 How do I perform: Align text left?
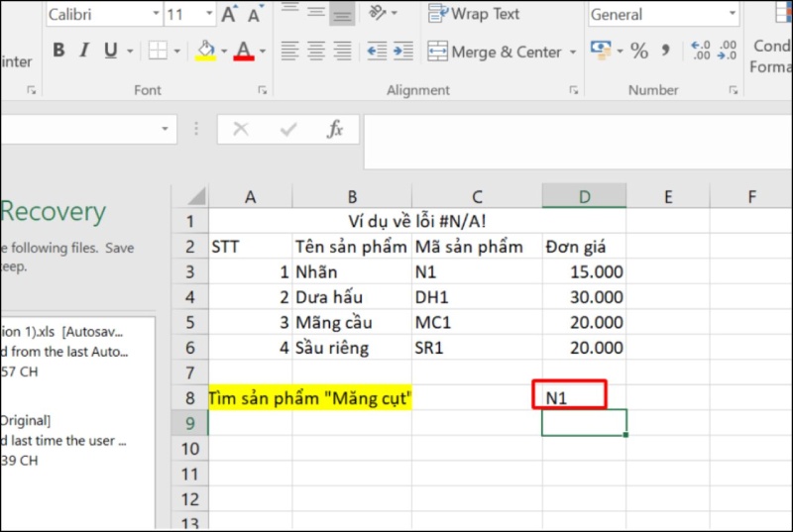coord(289,52)
